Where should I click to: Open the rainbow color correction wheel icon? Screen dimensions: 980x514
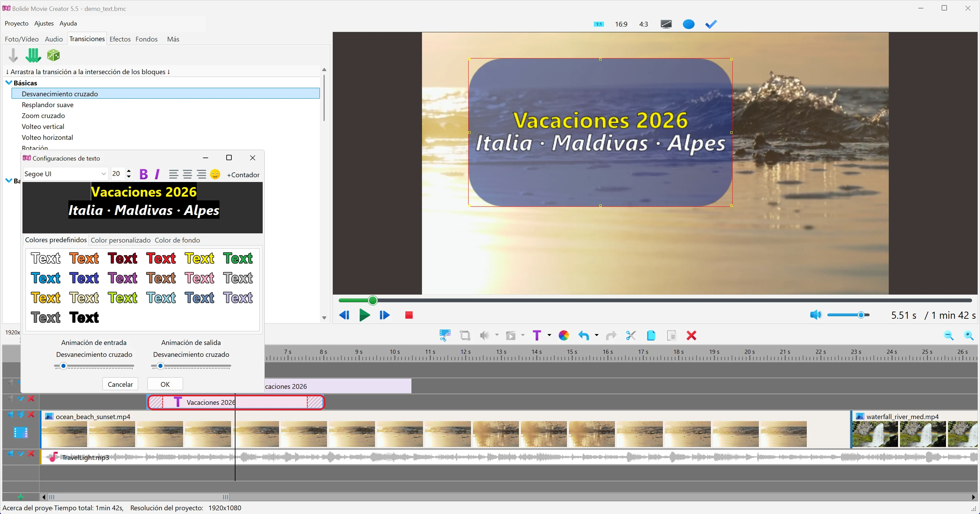click(x=563, y=335)
